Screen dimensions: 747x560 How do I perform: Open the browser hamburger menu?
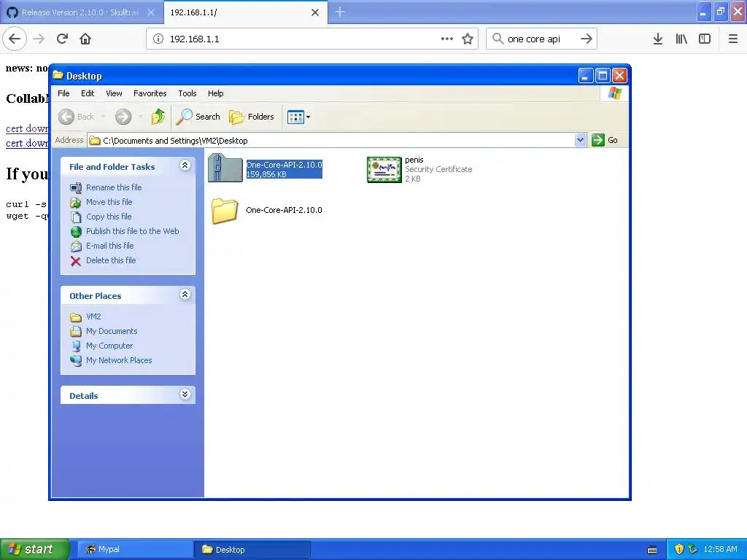click(x=732, y=39)
